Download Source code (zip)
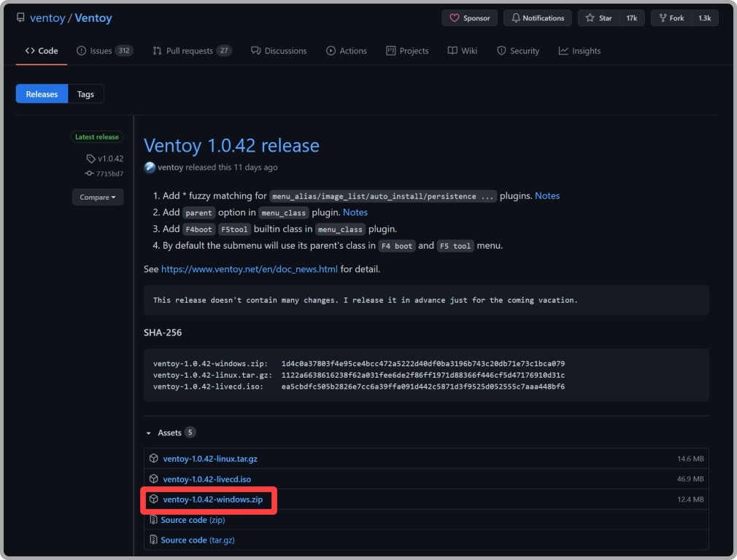Screen dimensions: 737x560 pos(193,520)
